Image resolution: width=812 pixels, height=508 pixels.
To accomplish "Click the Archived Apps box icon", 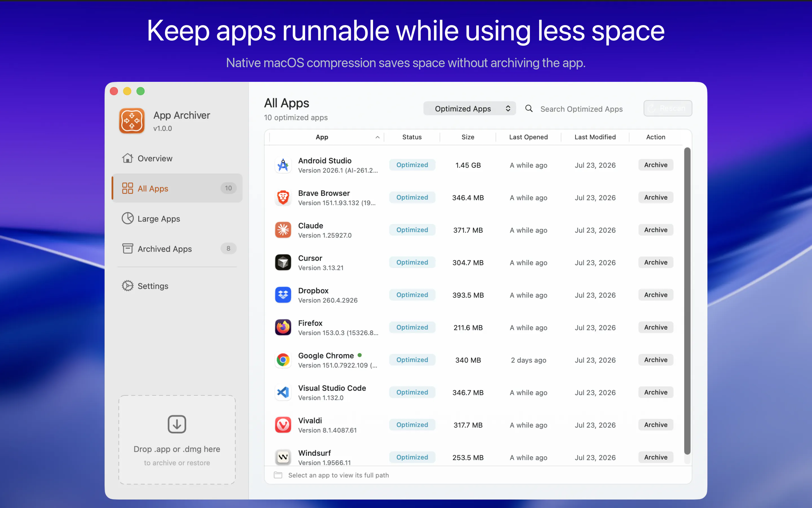I will pyautogui.click(x=127, y=249).
